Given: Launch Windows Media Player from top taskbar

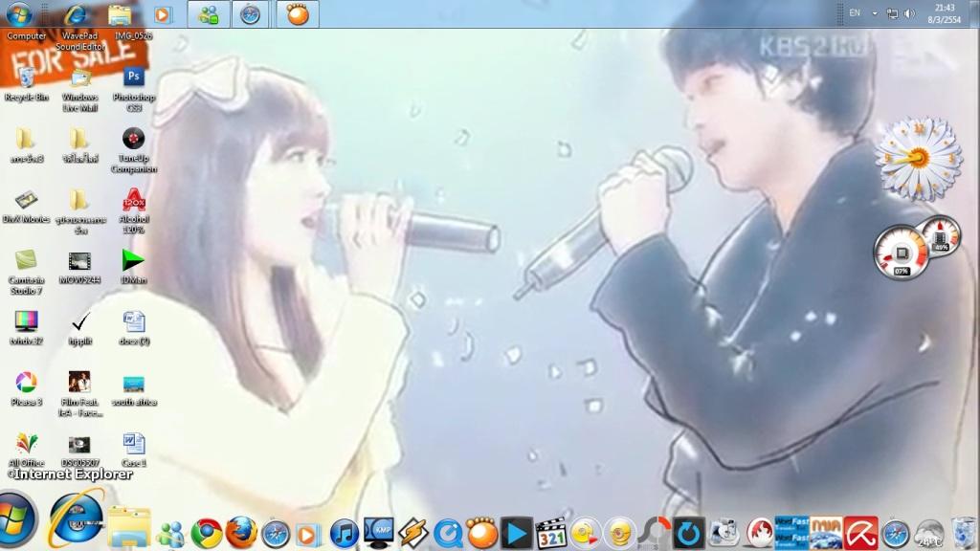Looking at the screenshot, I should pyautogui.click(x=163, y=14).
